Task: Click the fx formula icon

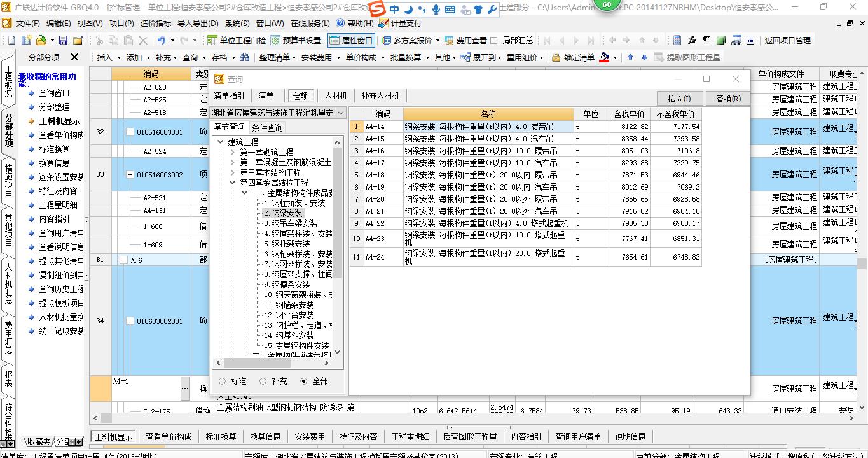Action: pyautogui.click(x=692, y=40)
